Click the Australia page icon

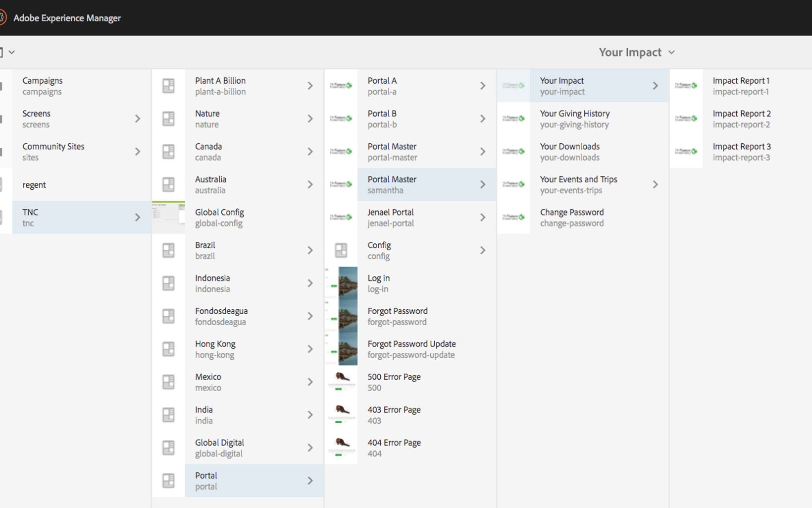168,184
